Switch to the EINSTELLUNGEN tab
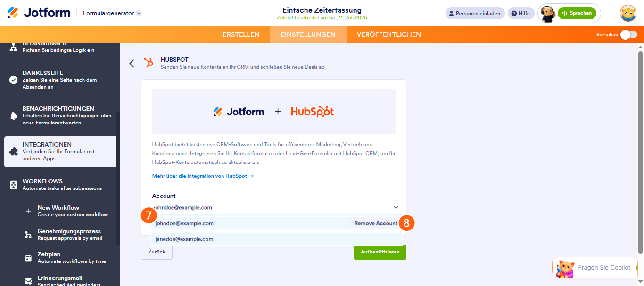644x286 pixels. tap(308, 34)
